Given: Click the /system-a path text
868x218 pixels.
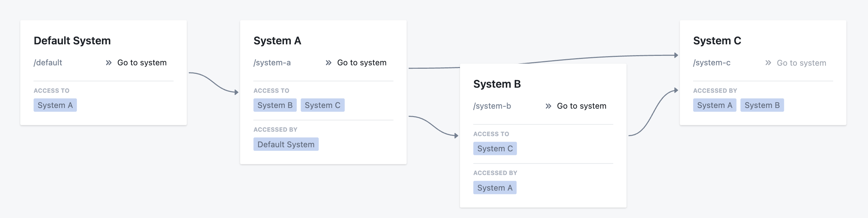Looking at the screenshot, I should pyautogui.click(x=272, y=63).
